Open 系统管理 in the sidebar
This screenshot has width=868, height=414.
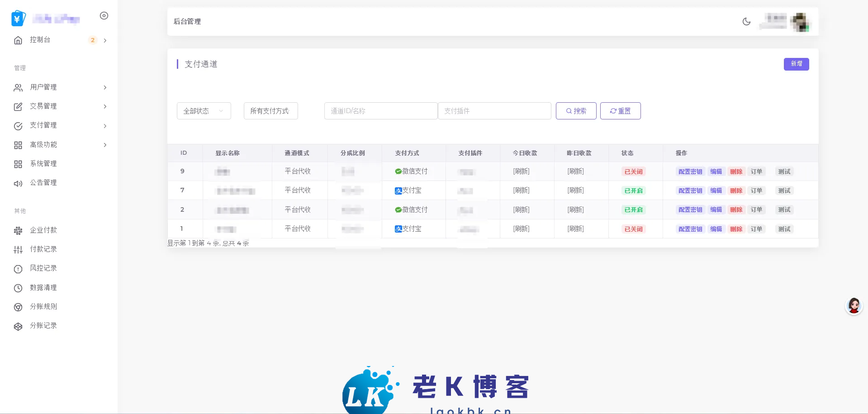43,164
